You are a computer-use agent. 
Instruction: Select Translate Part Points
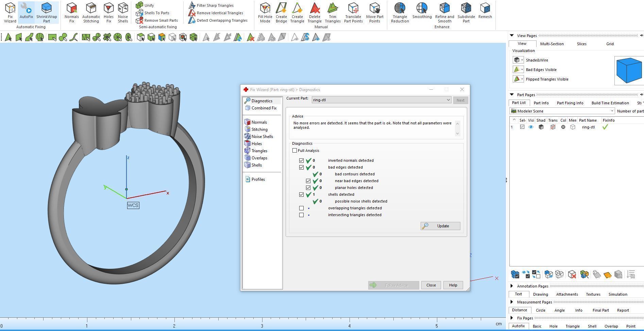coord(353,13)
